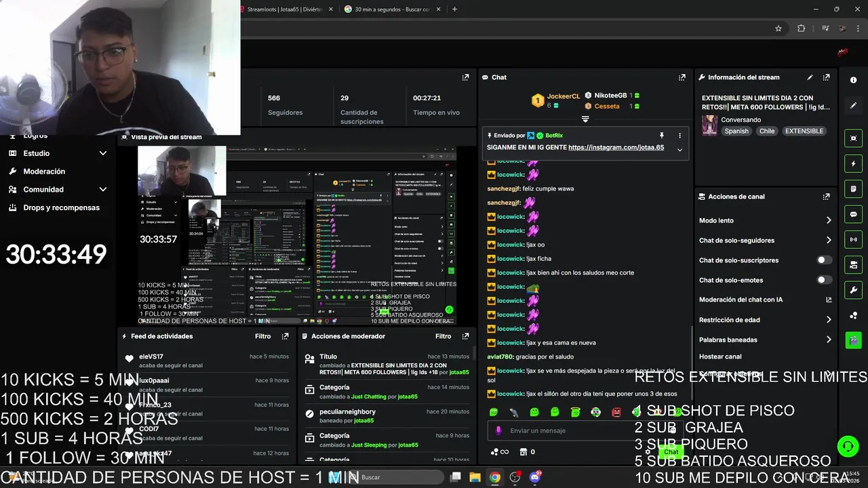Expand Chat de solo-seguidores options
The width and height of the screenshot is (868, 488).
828,240
